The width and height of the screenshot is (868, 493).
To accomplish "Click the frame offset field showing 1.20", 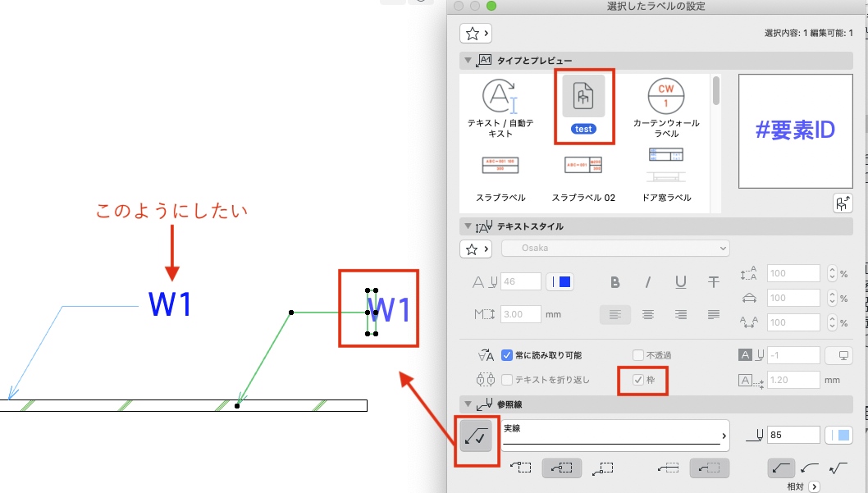I will tap(793, 380).
